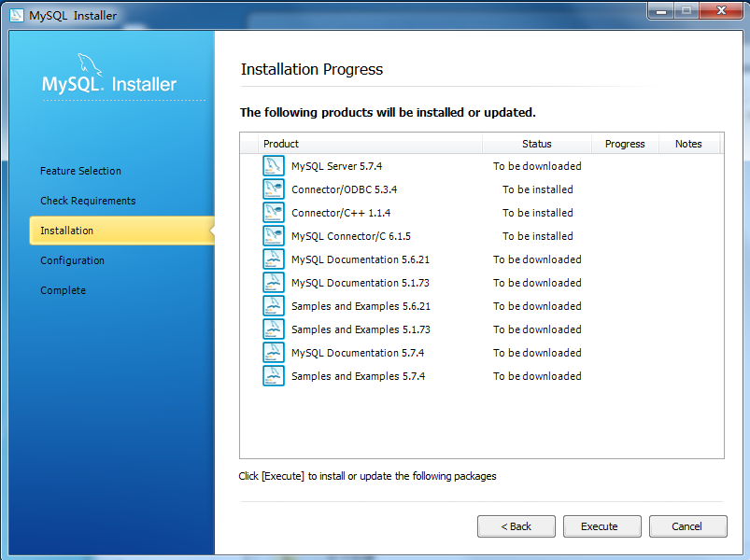
Task: Select the Connector/ODBC 5.3.4 row text
Action: [344, 189]
